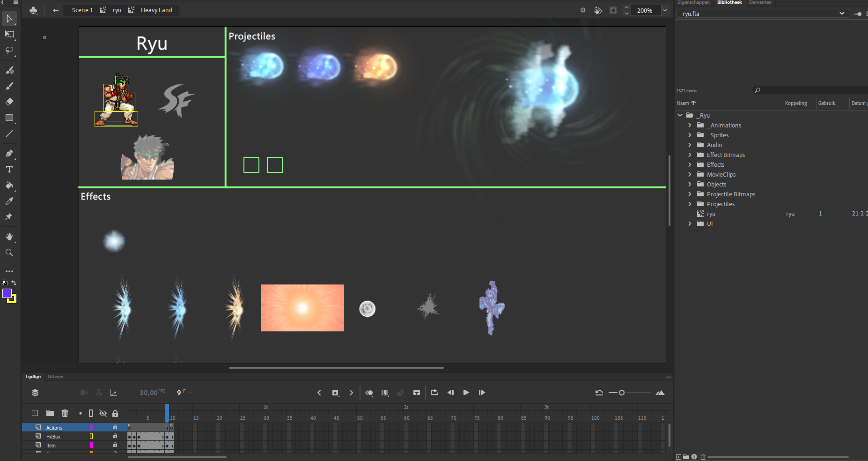Toggle lock on the HitBox layer

115,436
